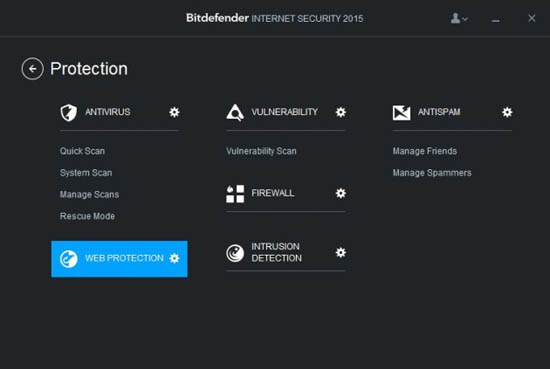Click the Web Protection globe icon
Screen dimensions: 550x369
click(x=68, y=259)
